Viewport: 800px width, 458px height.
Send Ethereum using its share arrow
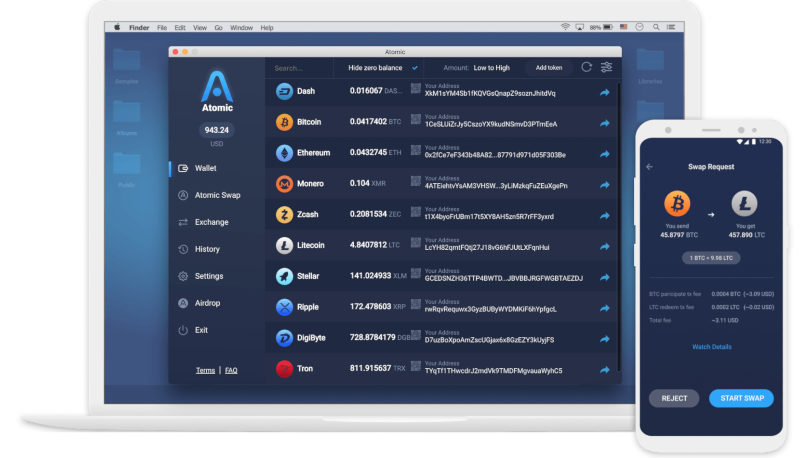(x=605, y=154)
